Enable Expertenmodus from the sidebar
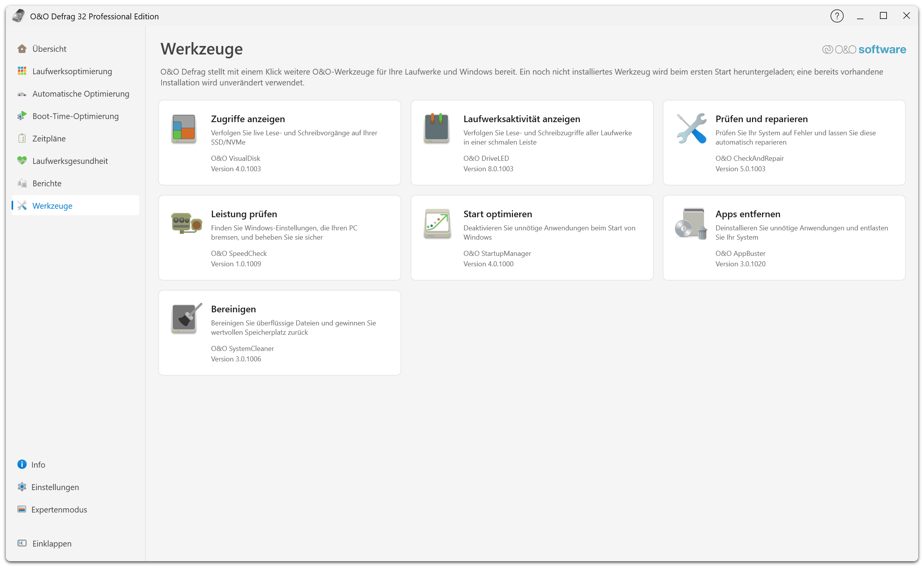Screen dimensions: 924x567 (x=75, y=509)
